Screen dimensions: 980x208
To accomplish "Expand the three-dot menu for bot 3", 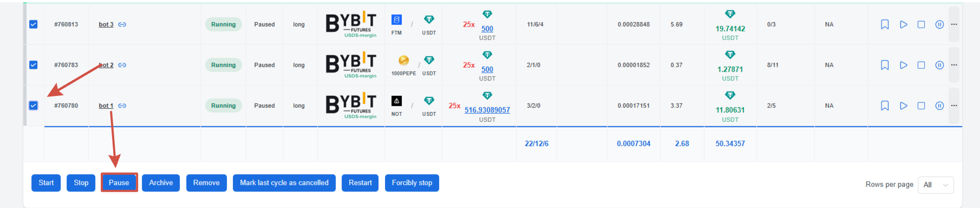I will (x=954, y=24).
